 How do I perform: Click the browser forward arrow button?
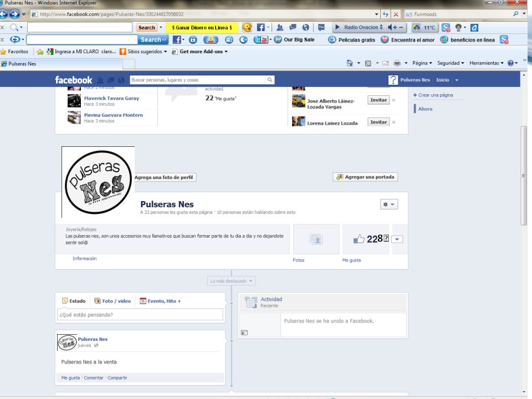coord(14,14)
